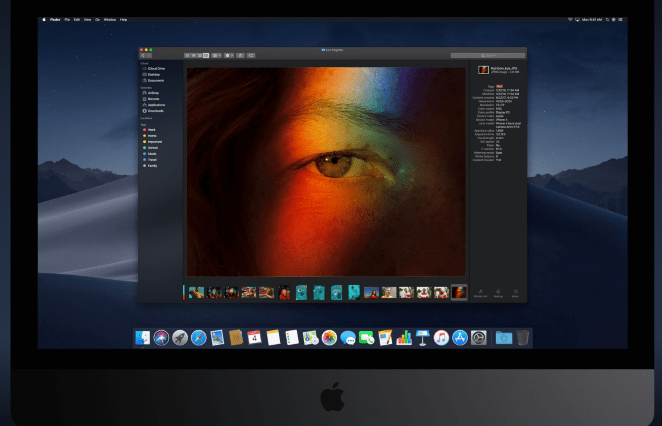
Task: Open the File menu in menu bar
Action: (x=67, y=19)
